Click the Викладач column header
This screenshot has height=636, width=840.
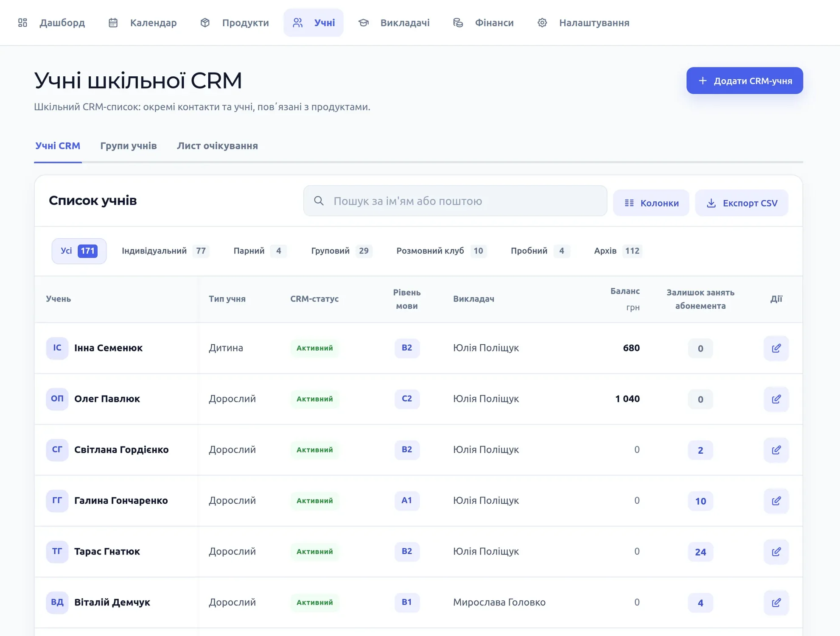(x=473, y=299)
